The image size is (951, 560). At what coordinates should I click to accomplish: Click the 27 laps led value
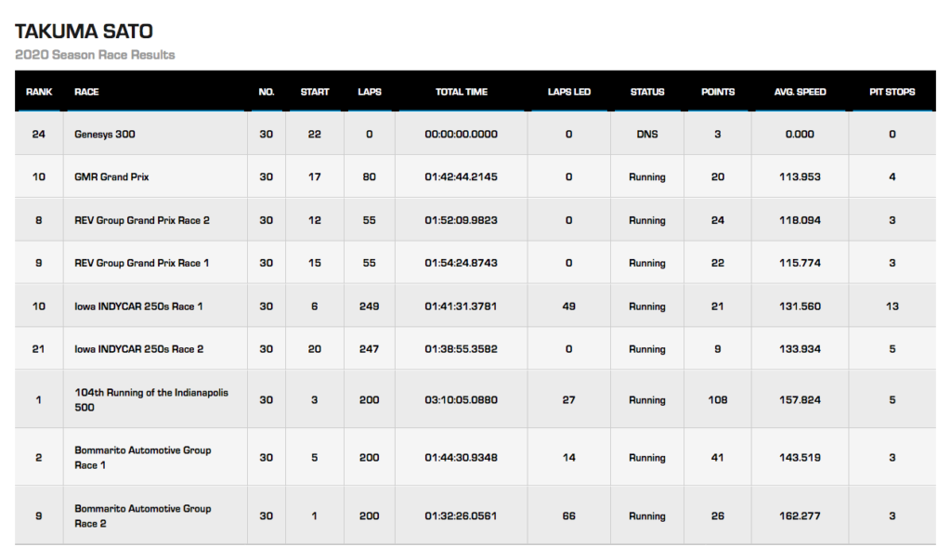569,400
